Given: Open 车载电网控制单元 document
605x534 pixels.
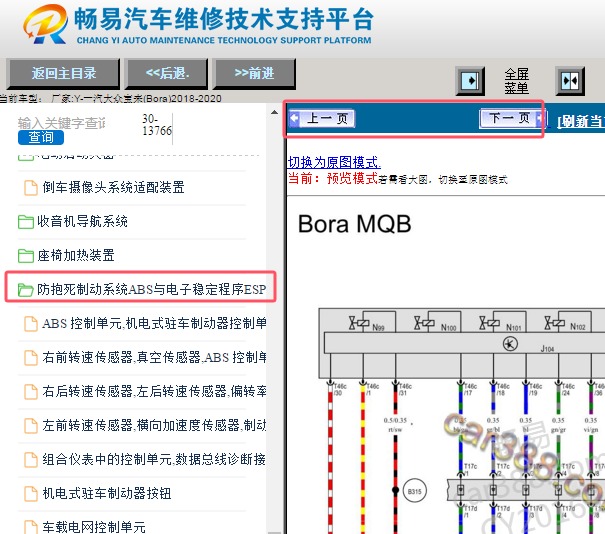Looking at the screenshot, I should tap(94, 527).
